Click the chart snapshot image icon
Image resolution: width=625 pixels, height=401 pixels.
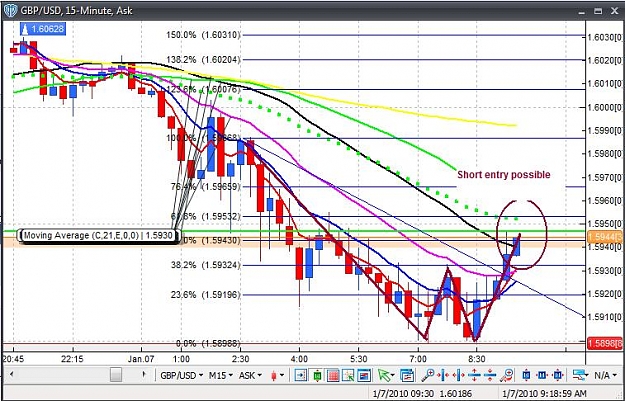pyautogui.click(x=364, y=375)
